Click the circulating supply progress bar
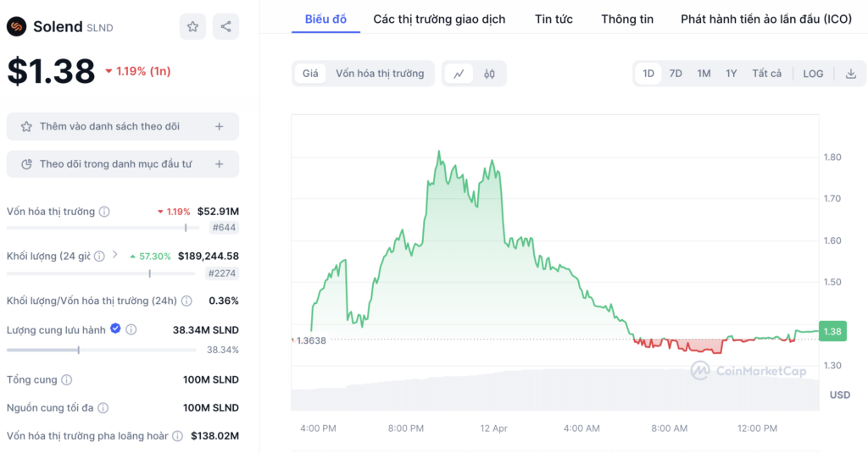 [x=102, y=350]
